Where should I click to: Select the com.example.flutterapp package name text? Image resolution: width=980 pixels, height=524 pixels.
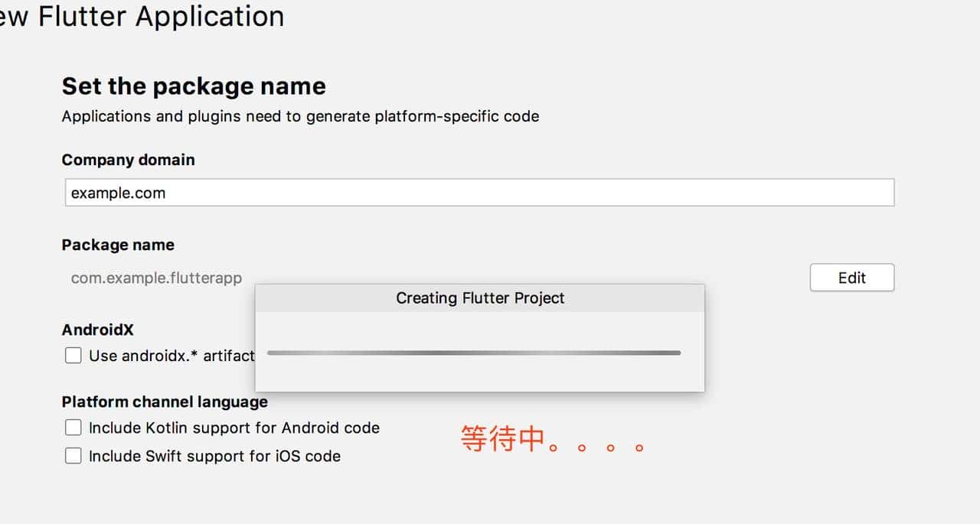point(156,278)
